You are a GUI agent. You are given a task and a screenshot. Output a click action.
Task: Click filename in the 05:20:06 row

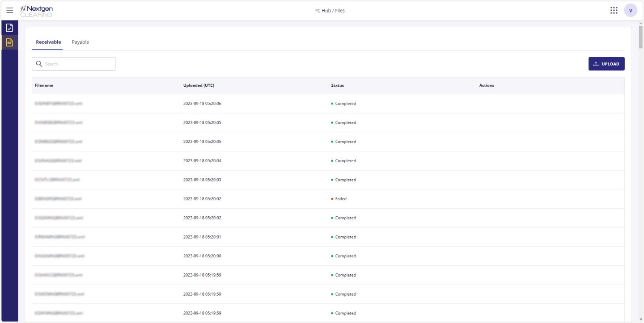pyautogui.click(x=59, y=104)
